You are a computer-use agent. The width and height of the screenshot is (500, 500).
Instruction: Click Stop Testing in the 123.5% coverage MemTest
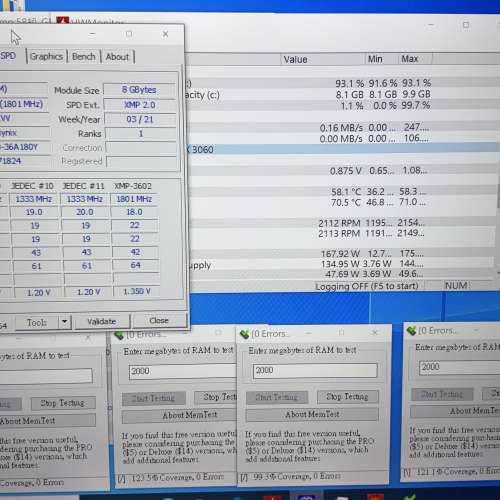pyautogui.click(x=216, y=397)
